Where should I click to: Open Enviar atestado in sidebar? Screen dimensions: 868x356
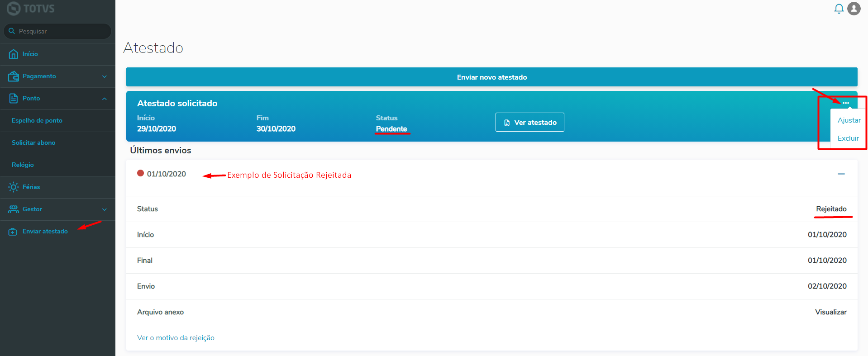(x=45, y=231)
